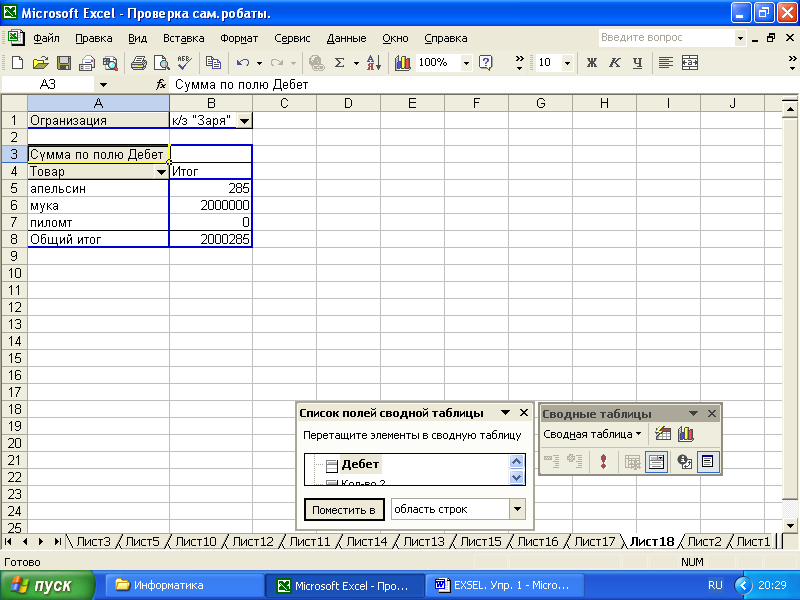Switch to sheet tab Лист3
This screenshot has width=800, height=600.
pos(93,541)
